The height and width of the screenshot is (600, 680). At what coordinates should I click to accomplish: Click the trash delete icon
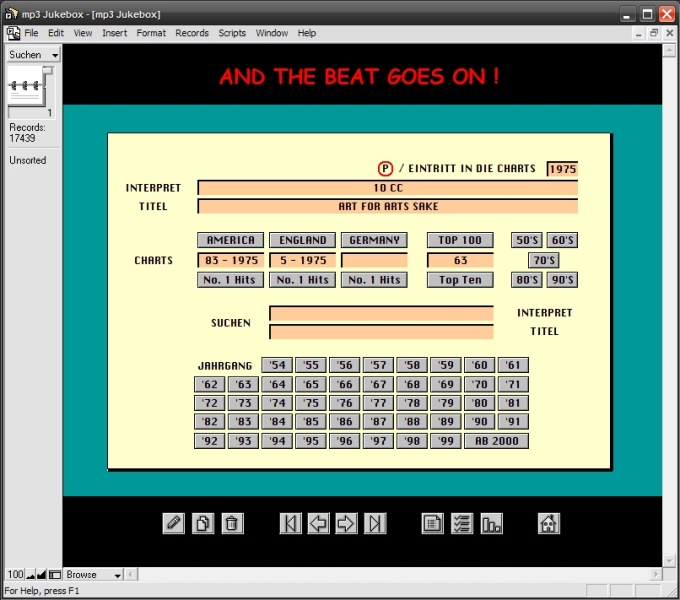[232, 523]
